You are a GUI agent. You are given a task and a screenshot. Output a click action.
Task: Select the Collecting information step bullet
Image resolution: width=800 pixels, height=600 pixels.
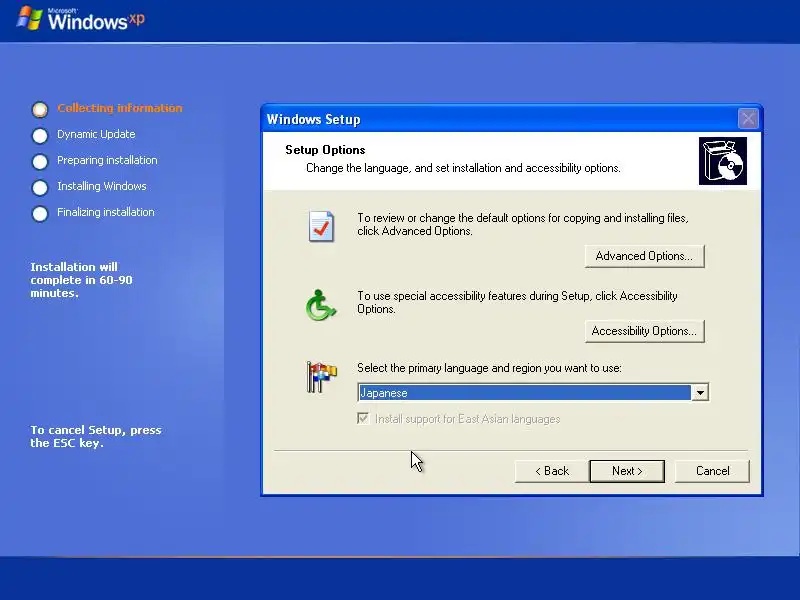[x=40, y=109]
